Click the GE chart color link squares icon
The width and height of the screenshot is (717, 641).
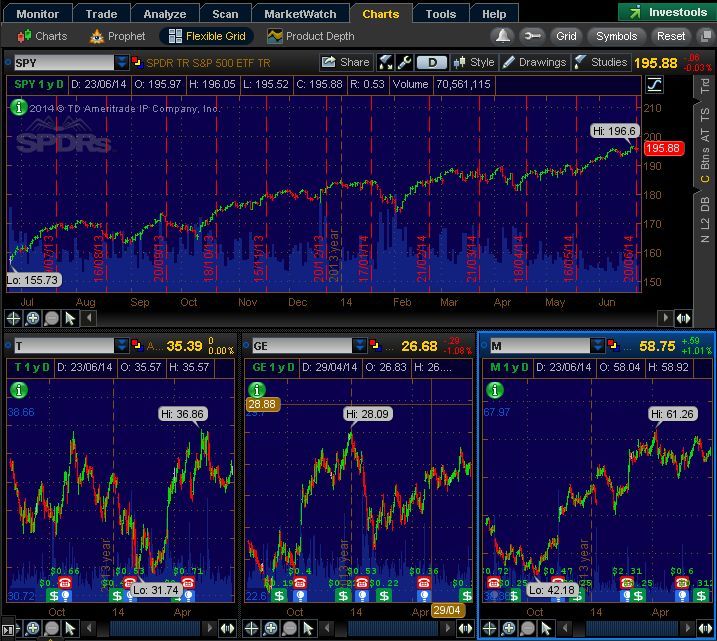(x=375, y=345)
